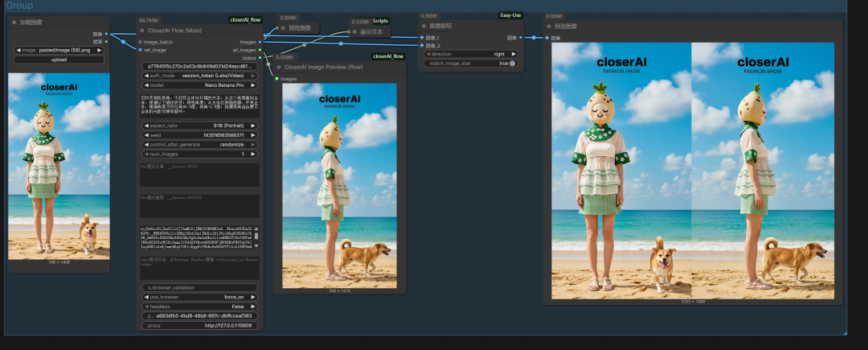Viewport: 868px width, 350px height.
Task: Collapse the CloserAI Flow (Main) node dot
Action: [142, 31]
